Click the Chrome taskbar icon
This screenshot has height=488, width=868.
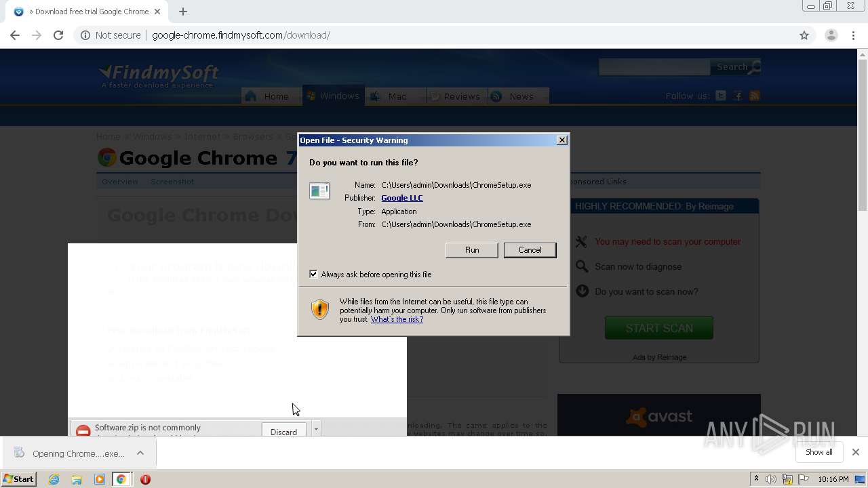click(121, 479)
